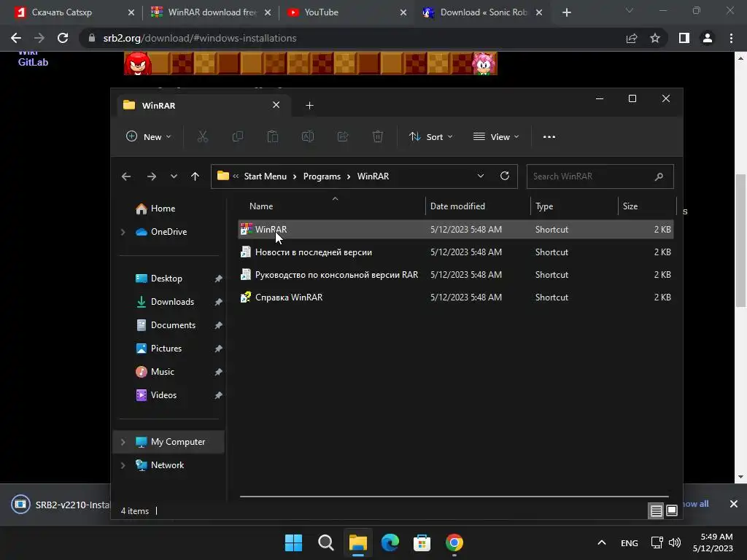Open the GitLab link on webpage

coord(33,62)
